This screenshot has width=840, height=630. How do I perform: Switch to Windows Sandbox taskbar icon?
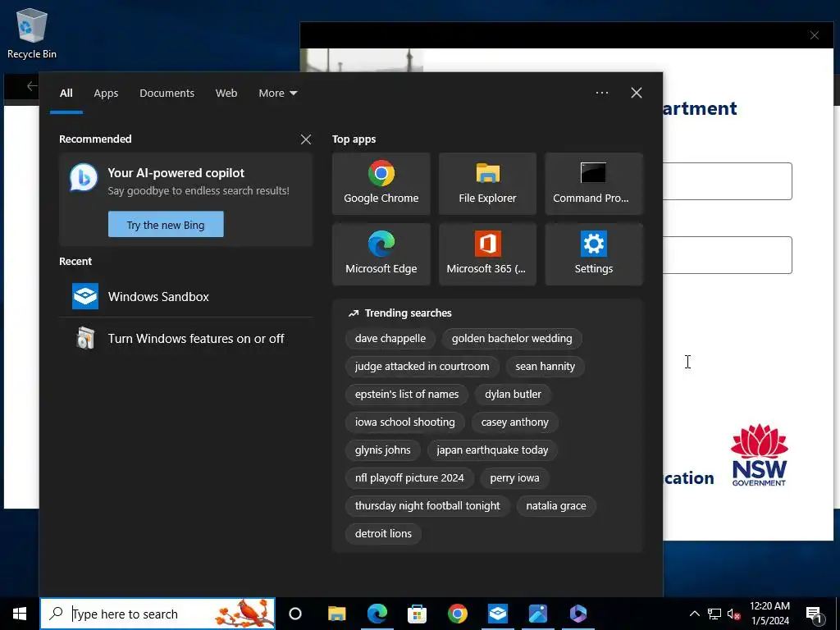coord(498,614)
